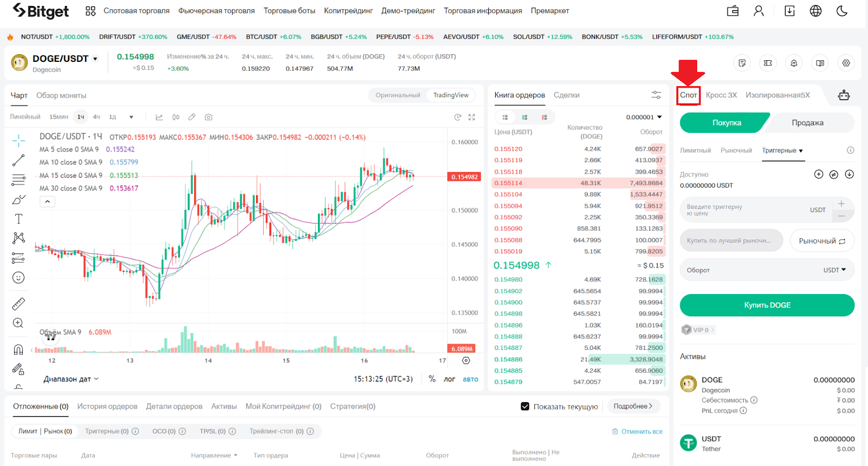Open order book display settings icon
This screenshot has width=868, height=466.
656,95
